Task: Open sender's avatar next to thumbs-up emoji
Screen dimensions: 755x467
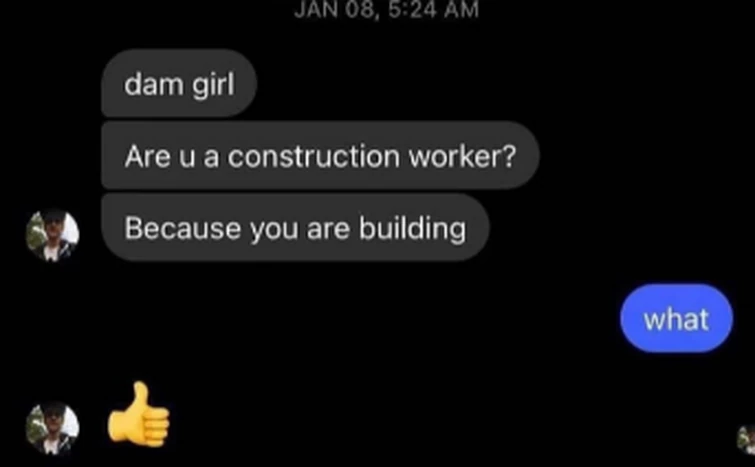Action: [52, 428]
